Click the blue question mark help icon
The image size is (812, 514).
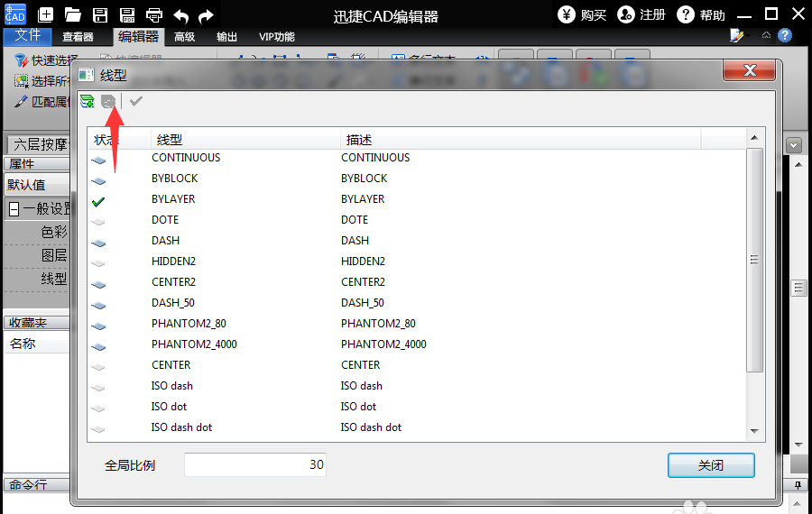pyautogui.click(x=785, y=35)
